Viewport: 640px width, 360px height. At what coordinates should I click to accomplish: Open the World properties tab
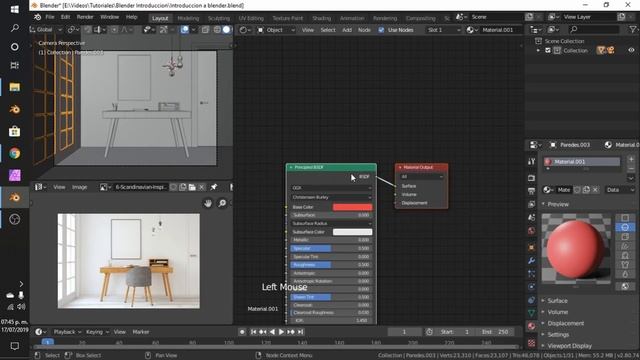point(531,231)
